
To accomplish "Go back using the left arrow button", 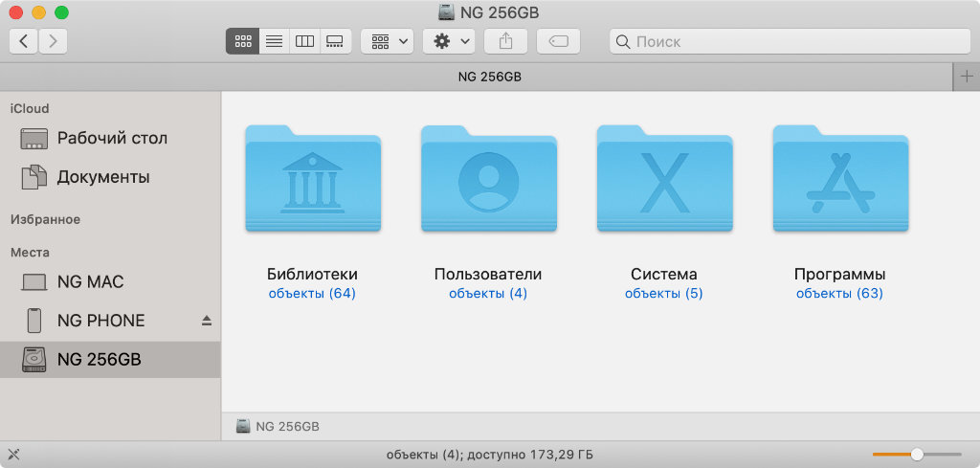I will tap(23, 41).
